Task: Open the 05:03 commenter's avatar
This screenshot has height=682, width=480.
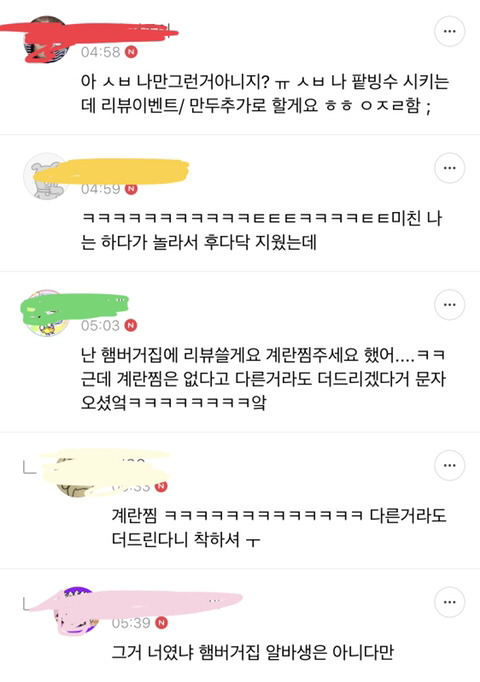Action: tap(46, 313)
